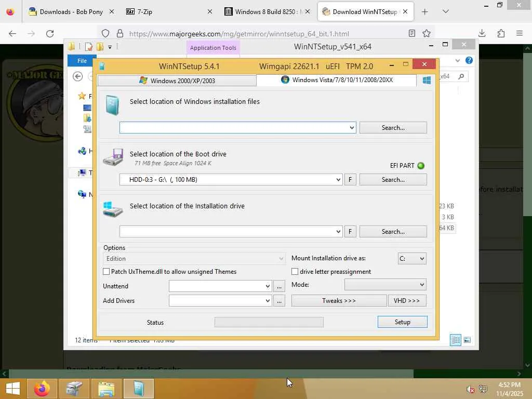Open Explorer help question mark icon

pos(469,60)
